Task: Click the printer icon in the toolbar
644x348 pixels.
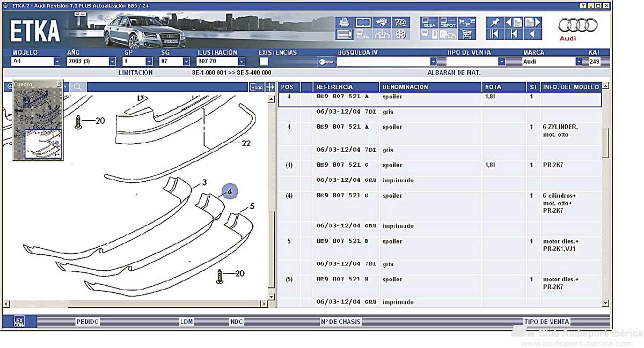Action: pos(345,23)
